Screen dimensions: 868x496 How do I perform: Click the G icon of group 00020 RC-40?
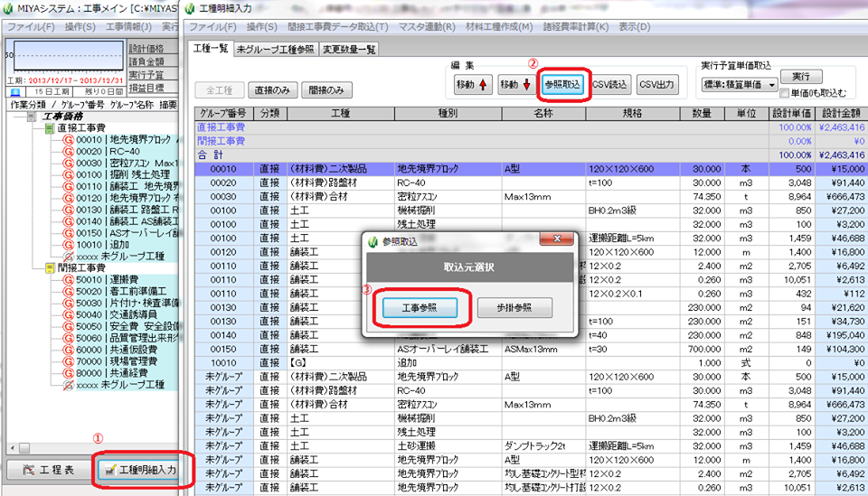click(x=68, y=152)
